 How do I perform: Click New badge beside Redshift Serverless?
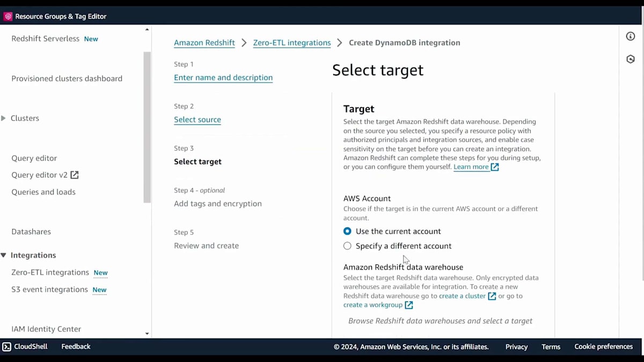[91, 39]
